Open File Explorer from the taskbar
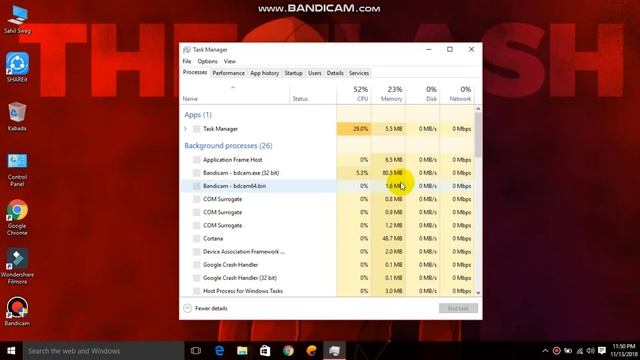This screenshot has width=640, height=360. 242,351
